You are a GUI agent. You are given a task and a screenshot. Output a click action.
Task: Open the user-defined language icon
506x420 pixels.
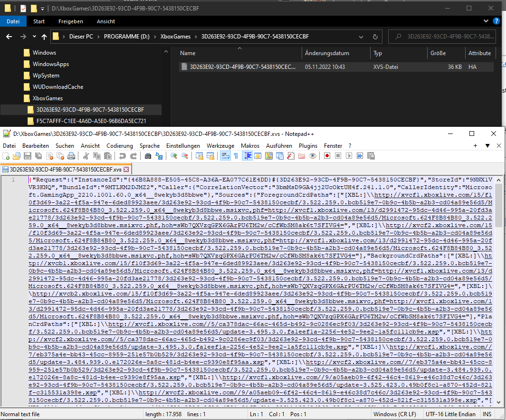(x=258, y=156)
